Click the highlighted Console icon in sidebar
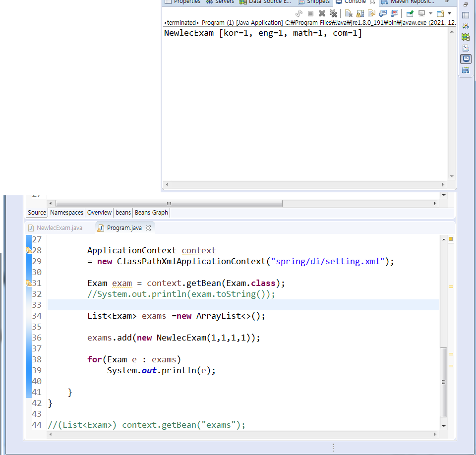 [466, 59]
